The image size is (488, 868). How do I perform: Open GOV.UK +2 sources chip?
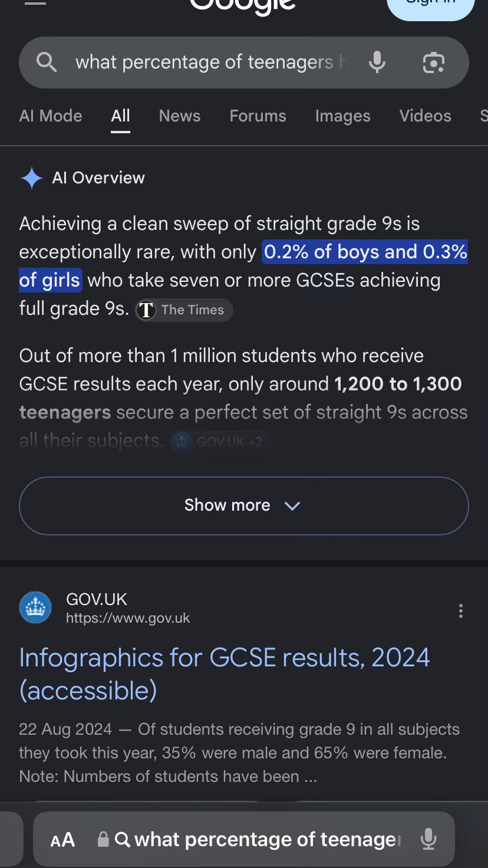click(x=221, y=442)
